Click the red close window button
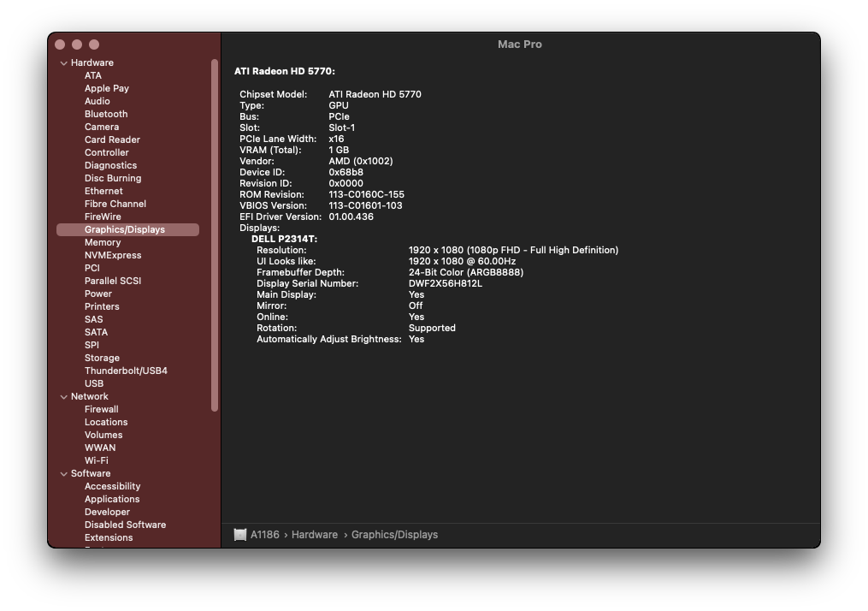The width and height of the screenshot is (868, 611). click(61, 44)
